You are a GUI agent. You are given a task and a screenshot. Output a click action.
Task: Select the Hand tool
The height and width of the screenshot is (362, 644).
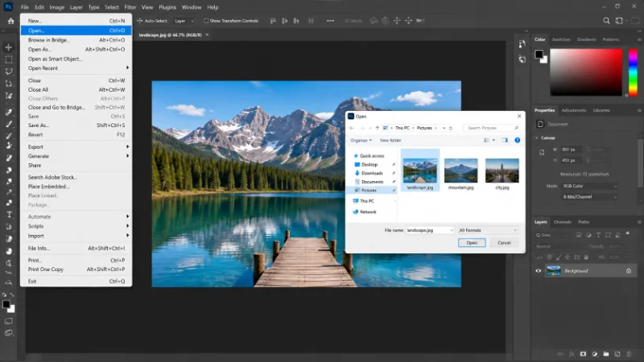[x=9, y=251]
